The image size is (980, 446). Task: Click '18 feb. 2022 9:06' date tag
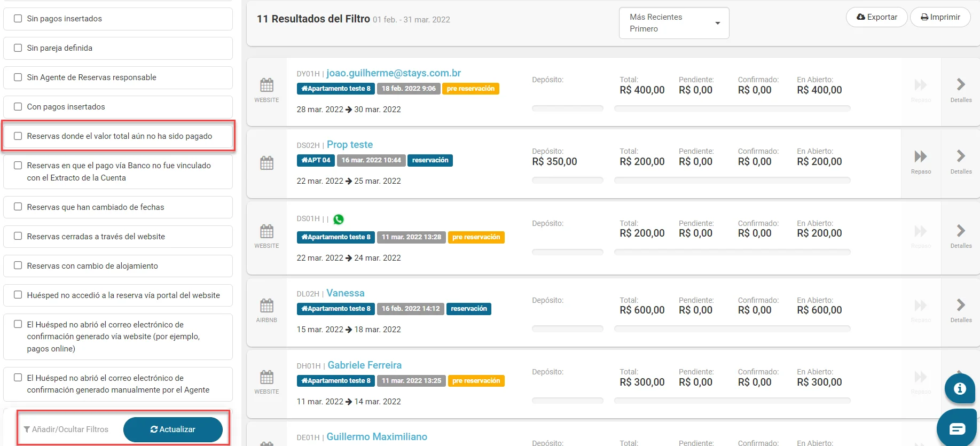click(409, 89)
